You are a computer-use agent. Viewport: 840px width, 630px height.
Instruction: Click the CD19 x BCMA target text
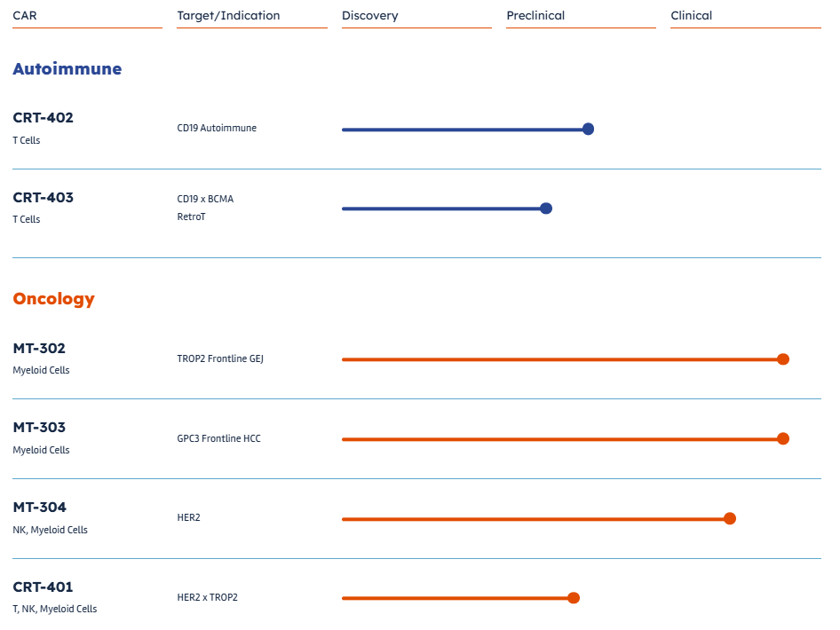point(205,199)
